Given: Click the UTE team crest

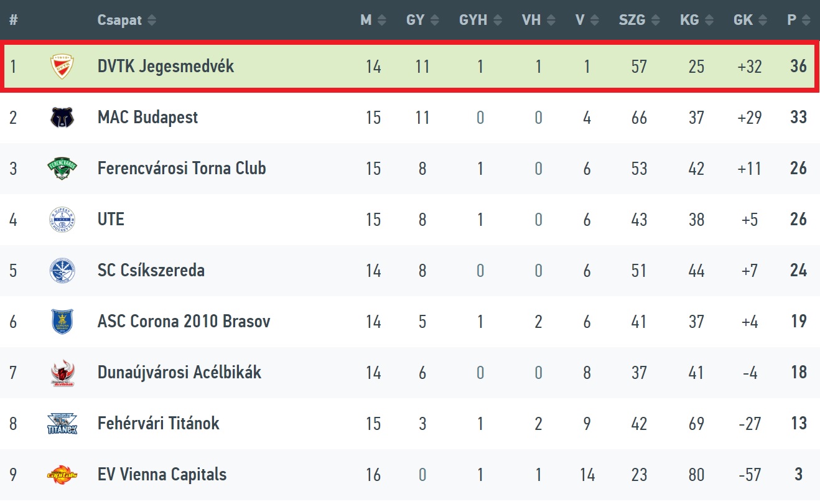Looking at the screenshot, I should pyautogui.click(x=62, y=220).
